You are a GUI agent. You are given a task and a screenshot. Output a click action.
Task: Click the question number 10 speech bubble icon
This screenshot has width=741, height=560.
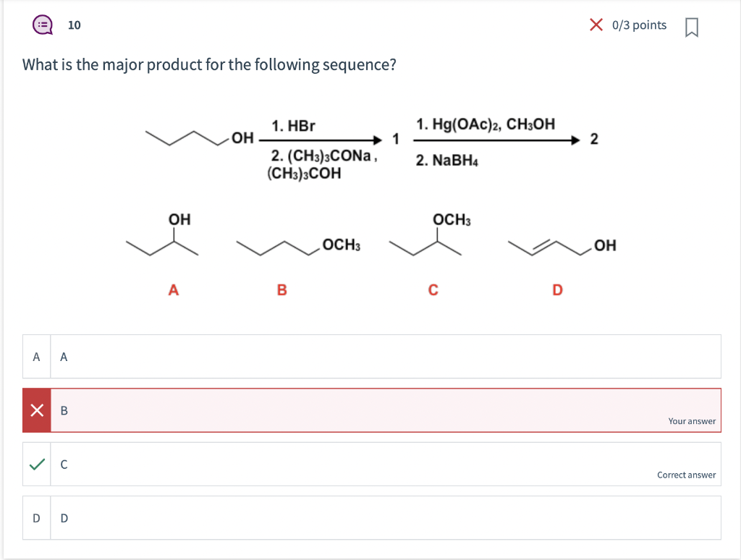(41, 25)
